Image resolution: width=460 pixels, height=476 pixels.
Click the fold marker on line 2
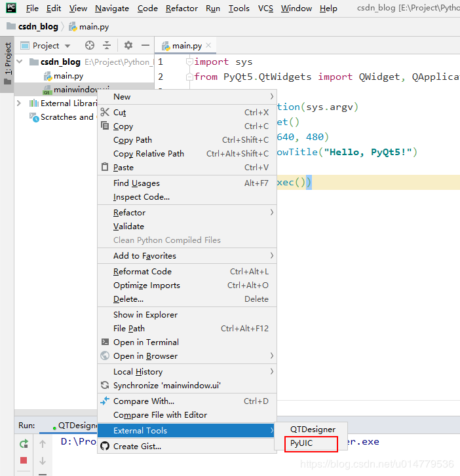tap(189, 77)
